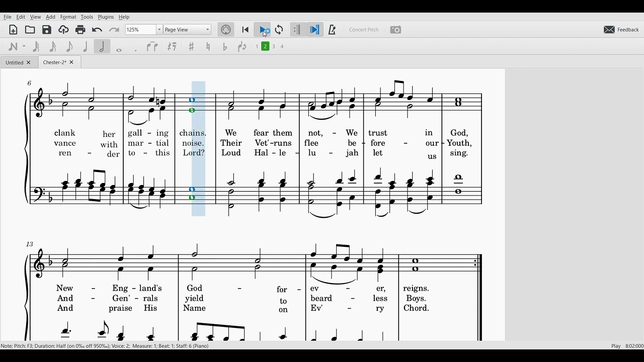Create a new score
644x362 pixels.
click(x=14, y=30)
